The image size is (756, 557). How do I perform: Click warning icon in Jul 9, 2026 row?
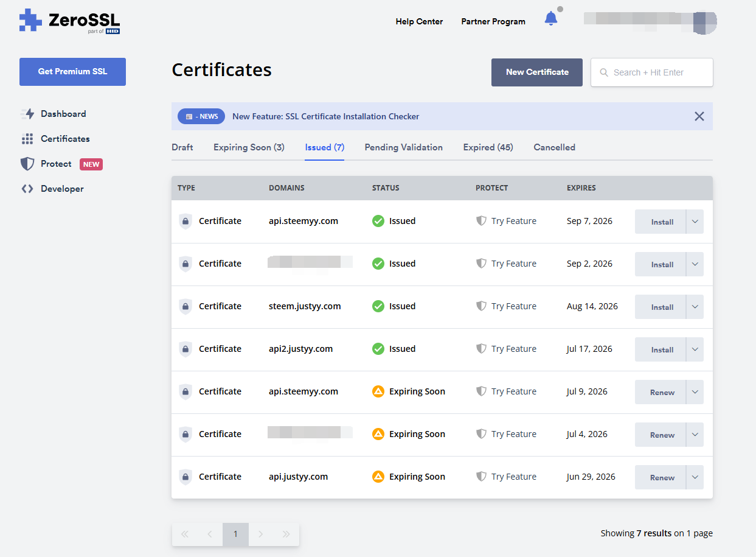tap(378, 391)
